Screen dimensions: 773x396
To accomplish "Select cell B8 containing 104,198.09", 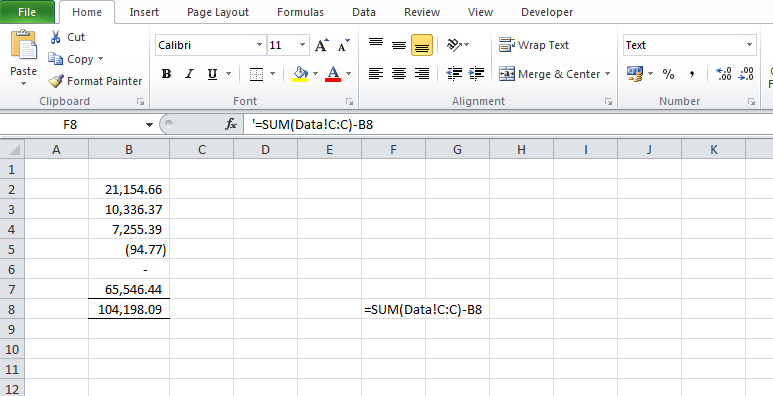I will coord(129,309).
